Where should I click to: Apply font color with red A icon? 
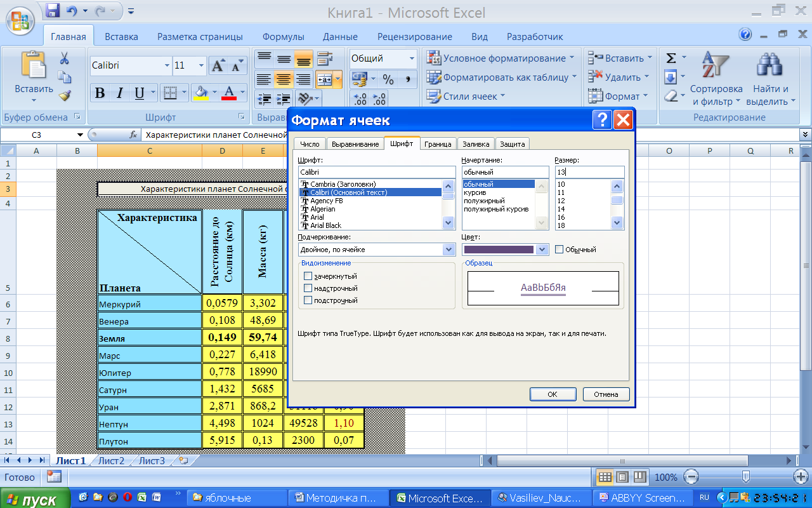pos(229,93)
